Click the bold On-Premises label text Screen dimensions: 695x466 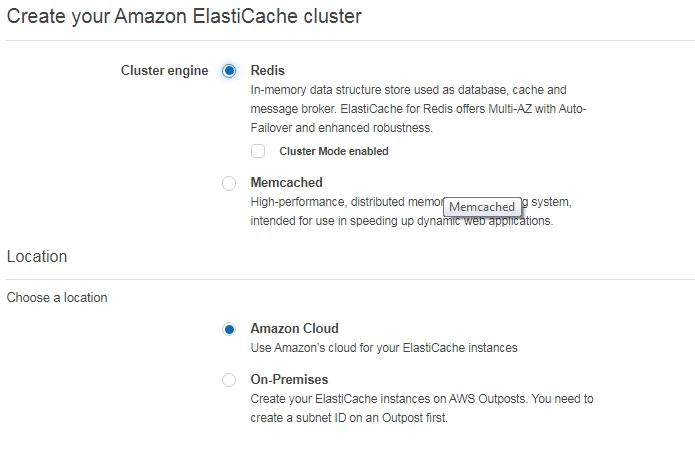pyautogui.click(x=289, y=380)
